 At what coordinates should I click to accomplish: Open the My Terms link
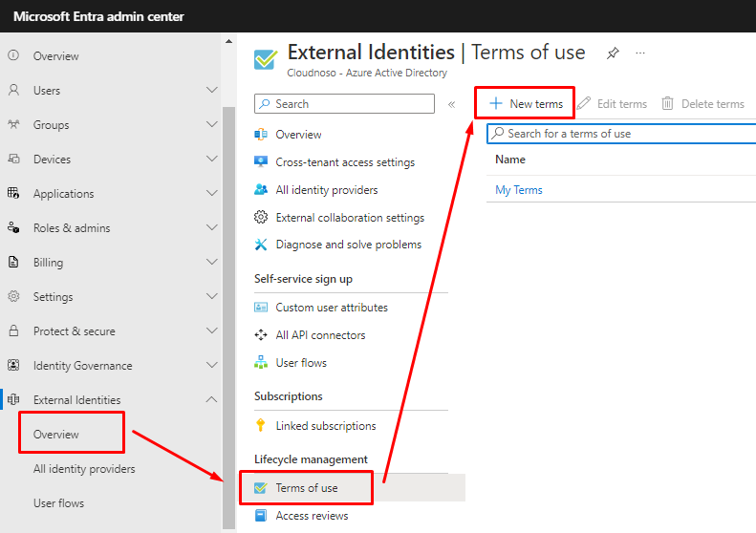click(x=519, y=190)
